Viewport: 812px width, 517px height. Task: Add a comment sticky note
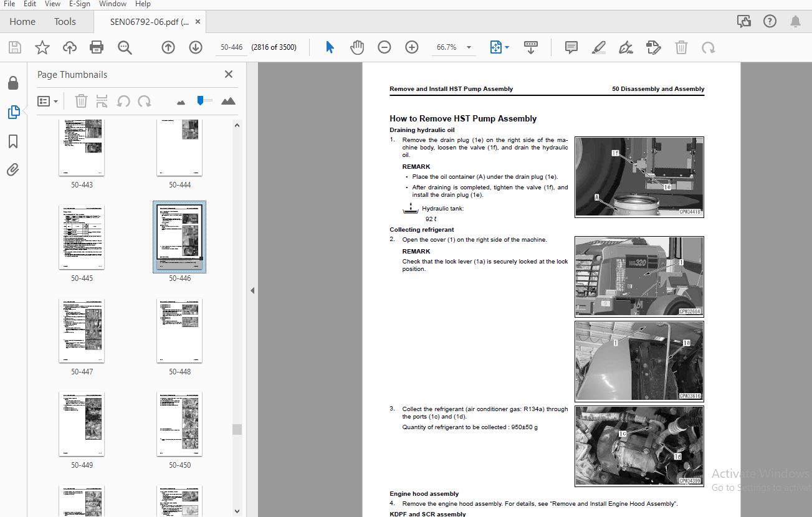pos(571,47)
